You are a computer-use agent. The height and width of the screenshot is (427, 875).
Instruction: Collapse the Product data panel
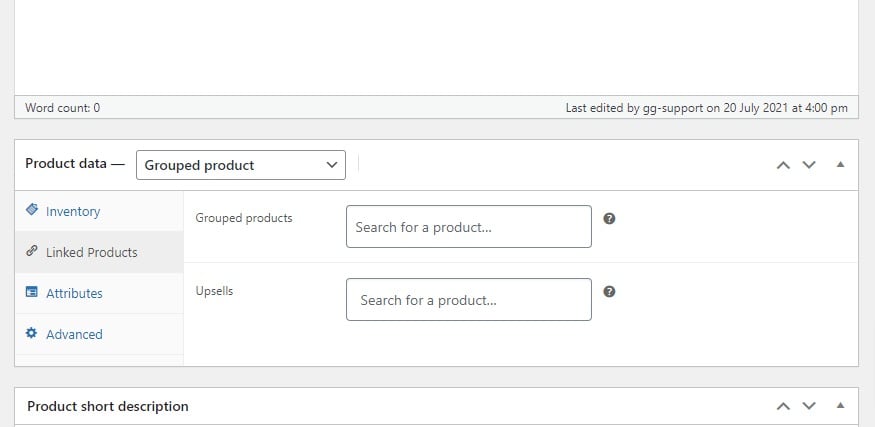click(x=840, y=165)
